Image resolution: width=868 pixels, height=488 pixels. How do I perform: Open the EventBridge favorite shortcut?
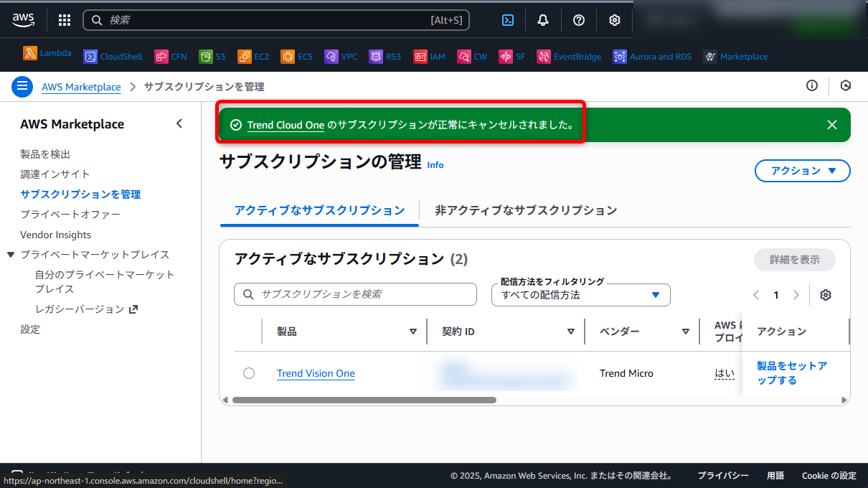(569, 56)
